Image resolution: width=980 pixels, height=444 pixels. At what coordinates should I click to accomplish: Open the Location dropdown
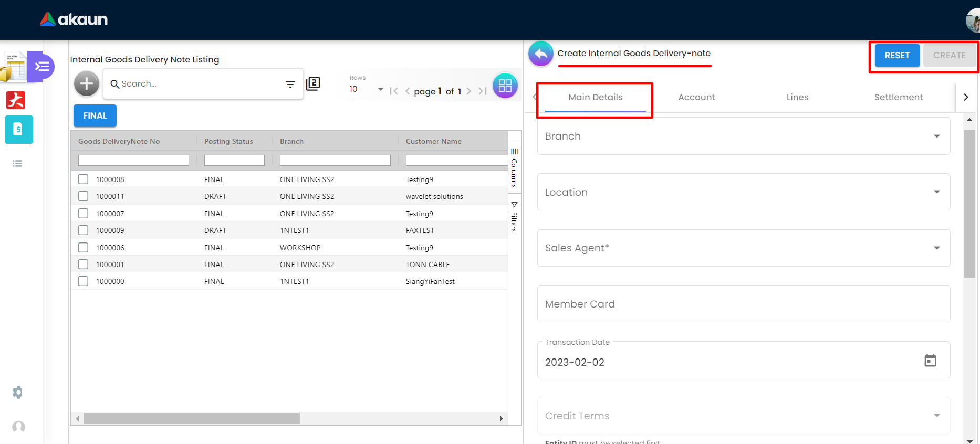(936, 192)
